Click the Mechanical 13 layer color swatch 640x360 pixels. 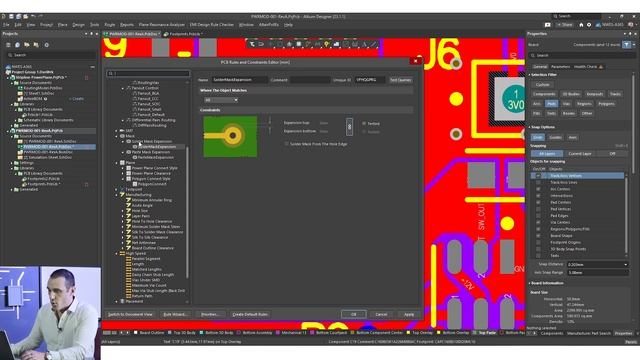point(278,333)
